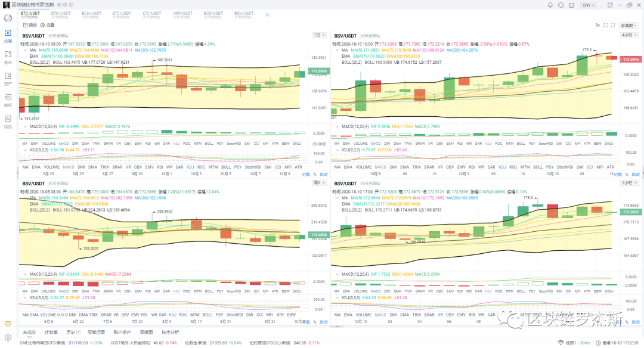This screenshot has width=644, height=348.
Task: Click the pop-out window icon beside CNY
Action: [x=610, y=5]
